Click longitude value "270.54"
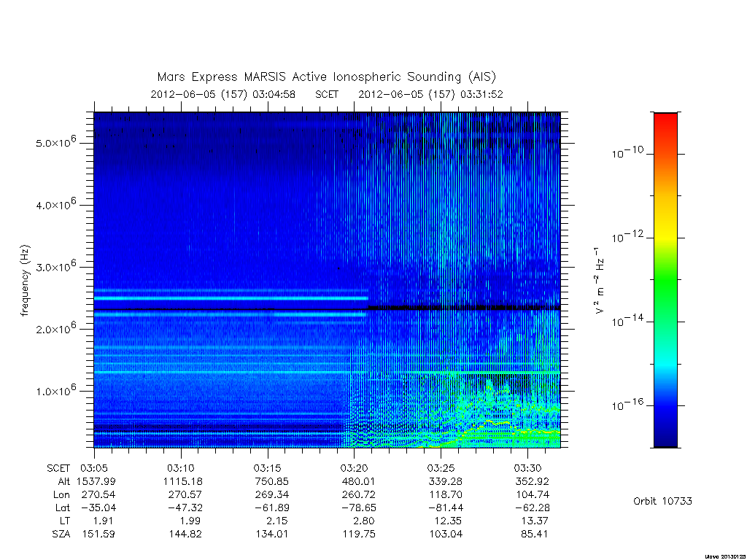Image resolution: width=747 pixels, height=560 pixels. [98, 495]
